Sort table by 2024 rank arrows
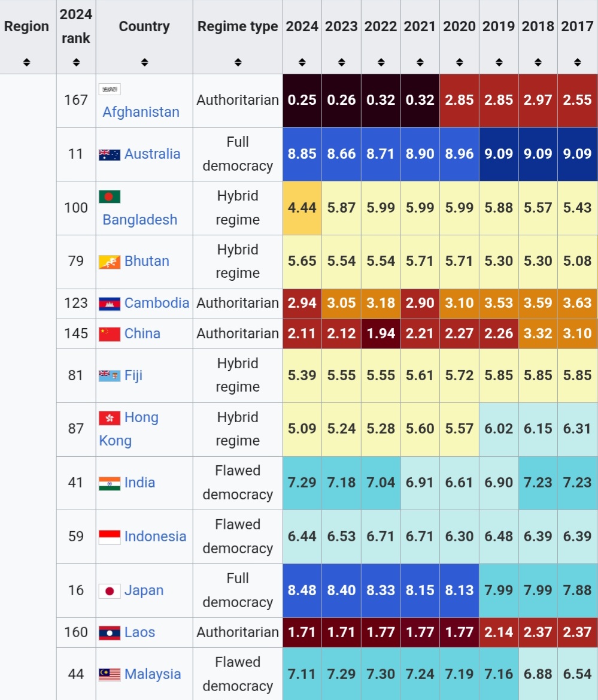The image size is (598, 700). [x=76, y=62]
